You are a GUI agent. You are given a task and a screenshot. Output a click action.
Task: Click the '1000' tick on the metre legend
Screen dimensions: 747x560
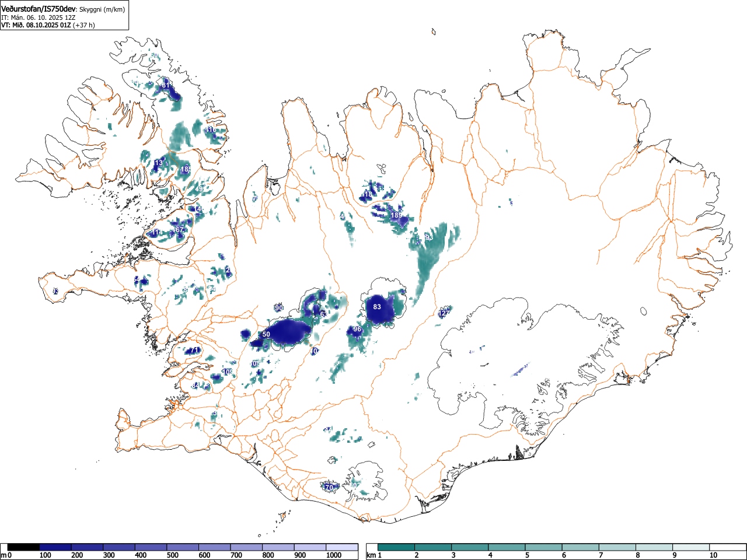point(333,555)
